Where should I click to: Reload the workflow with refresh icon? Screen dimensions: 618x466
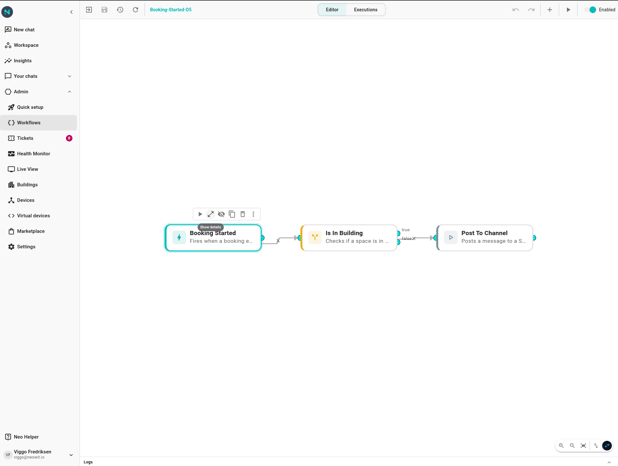tap(136, 9)
